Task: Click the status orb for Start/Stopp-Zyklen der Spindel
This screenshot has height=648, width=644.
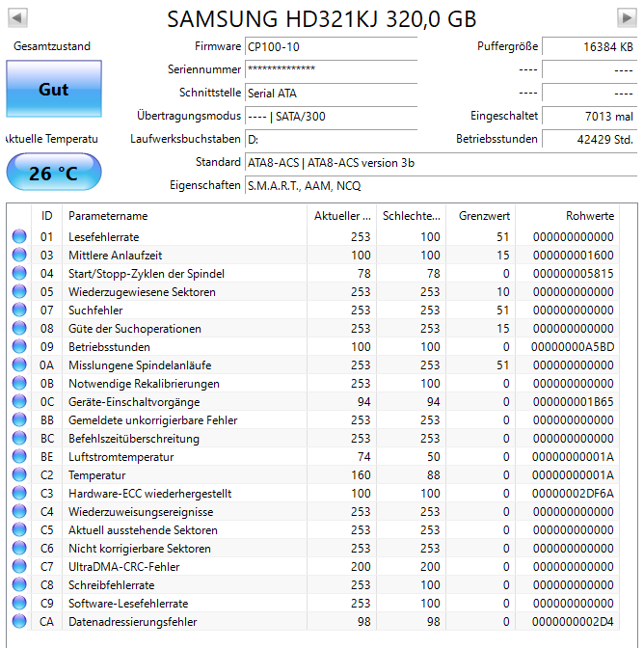Action: click(x=19, y=273)
